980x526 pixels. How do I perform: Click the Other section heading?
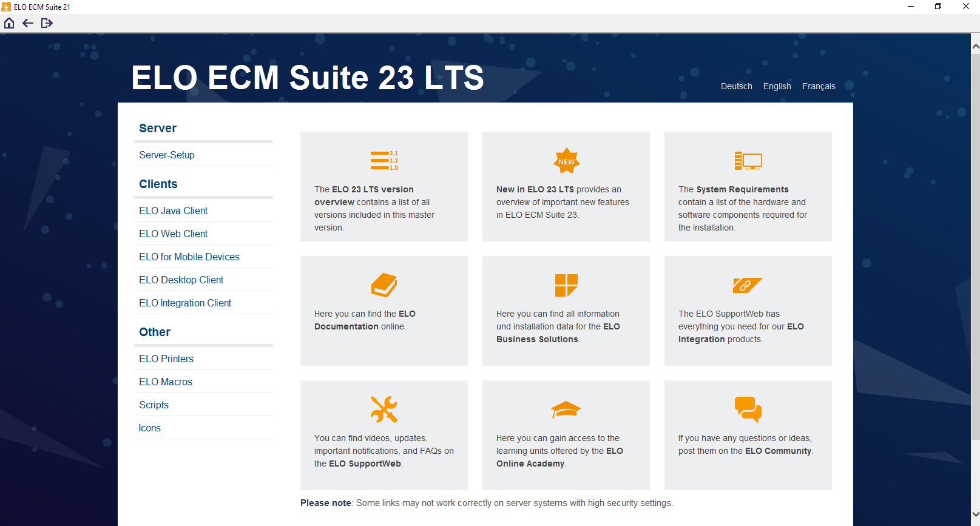(155, 332)
